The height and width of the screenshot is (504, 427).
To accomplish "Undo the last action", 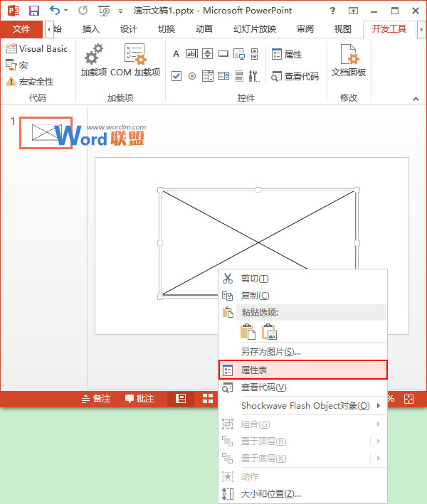I will [x=55, y=11].
